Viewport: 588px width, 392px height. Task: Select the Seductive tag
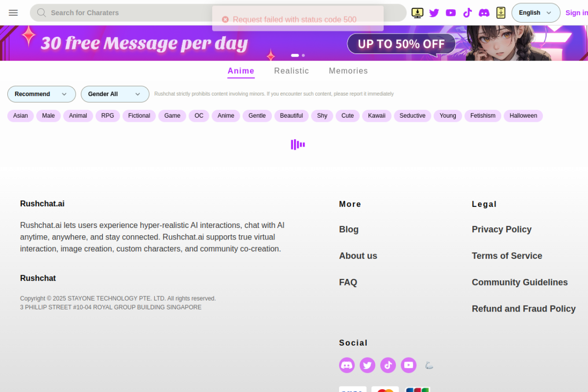pyautogui.click(x=413, y=116)
